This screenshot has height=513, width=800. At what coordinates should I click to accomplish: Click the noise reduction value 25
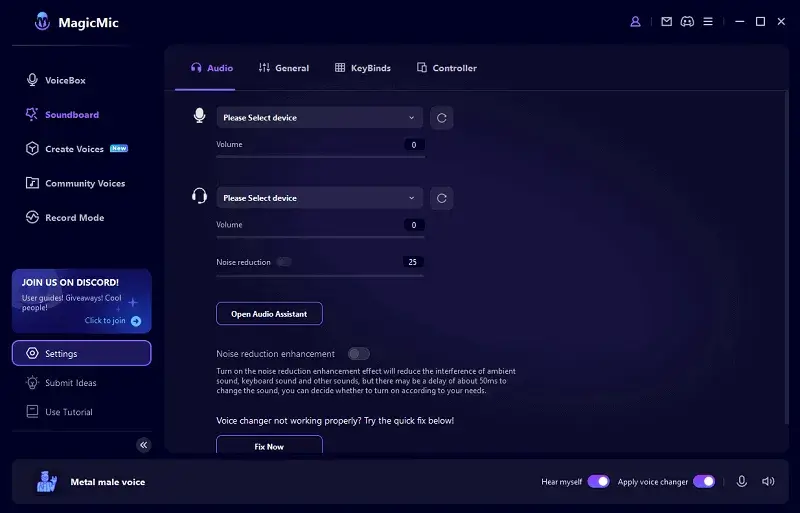pos(413,262)
